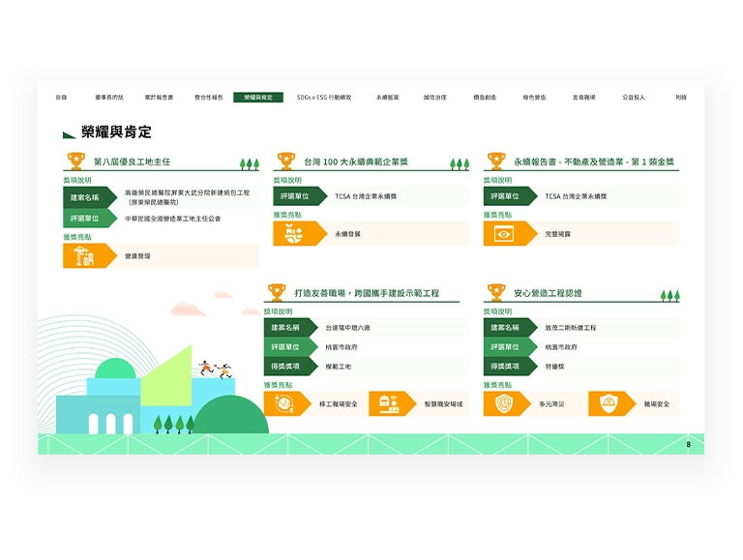Viewport: 743px width, 560px height.
Task: Click the 打造友善職場，跨國攜手建設示範工程 title
Action: (367, 293)
